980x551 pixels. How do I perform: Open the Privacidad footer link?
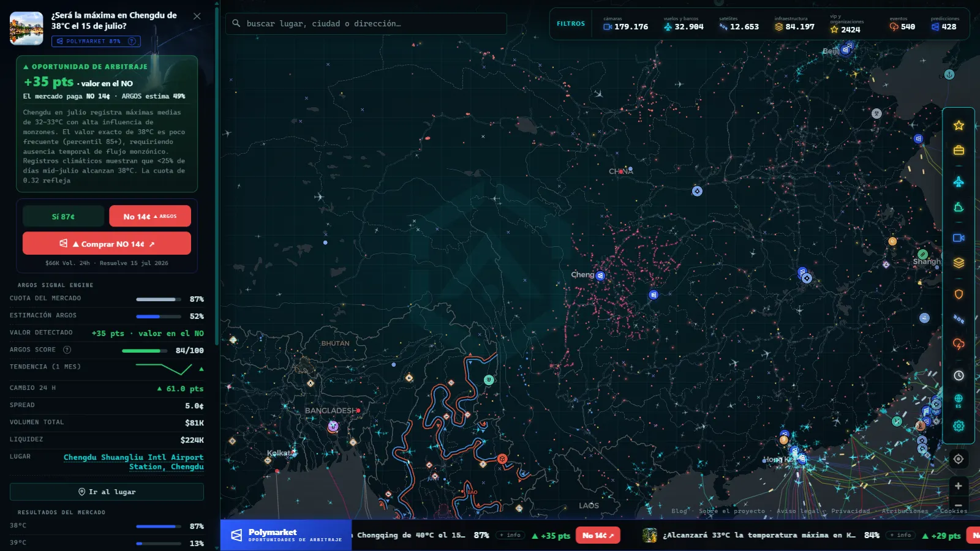click(850, 511)
